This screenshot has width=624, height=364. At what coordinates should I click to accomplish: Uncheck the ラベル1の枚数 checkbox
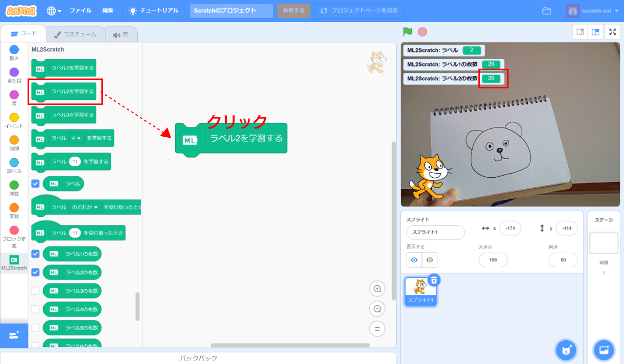click(35, 254)
